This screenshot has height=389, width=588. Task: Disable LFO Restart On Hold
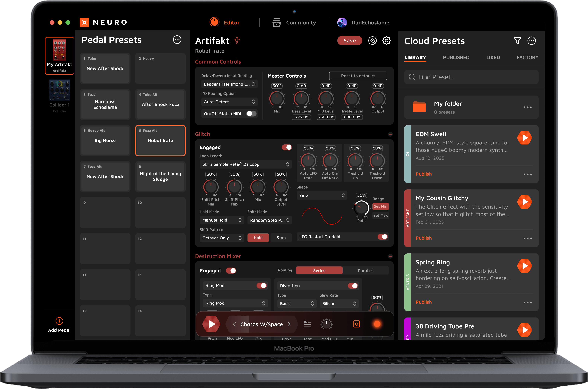point(382,237)
